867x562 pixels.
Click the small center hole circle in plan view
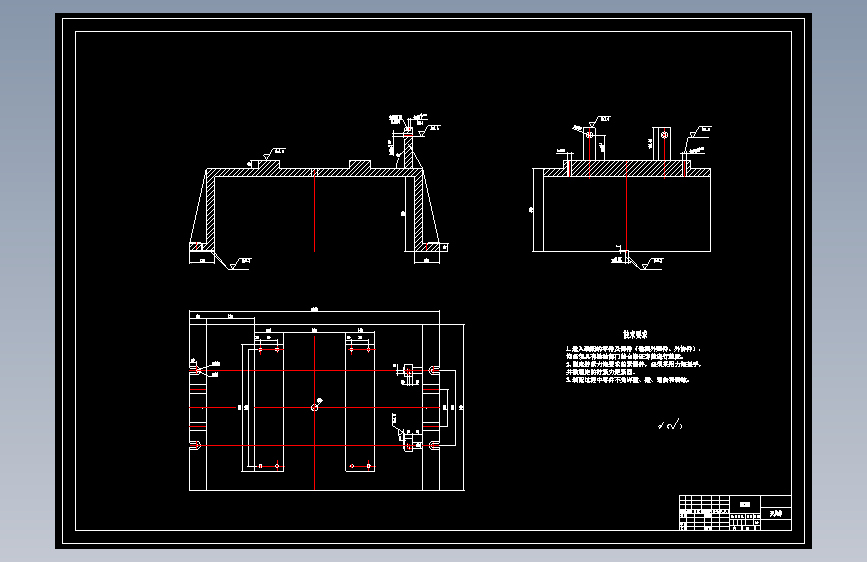(x=314, y=408)
